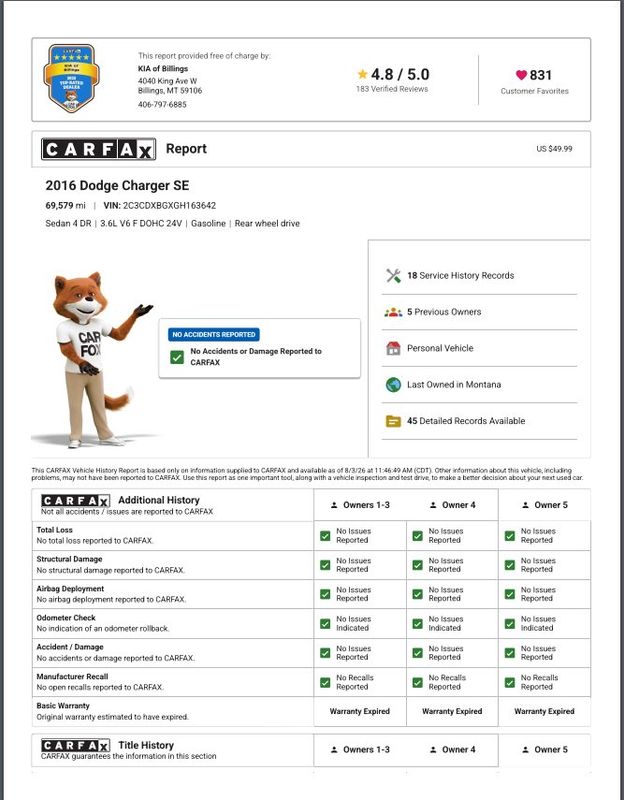The height and width of the screenshot is (800, 624).
Task: Select Owner 4 tab in Title History
Action: click(x=453, y=750)
